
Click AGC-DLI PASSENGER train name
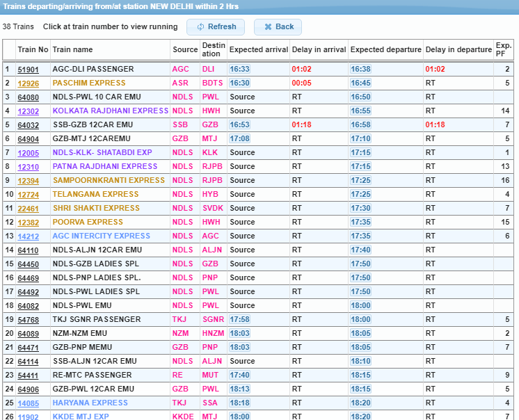(93, 69)
